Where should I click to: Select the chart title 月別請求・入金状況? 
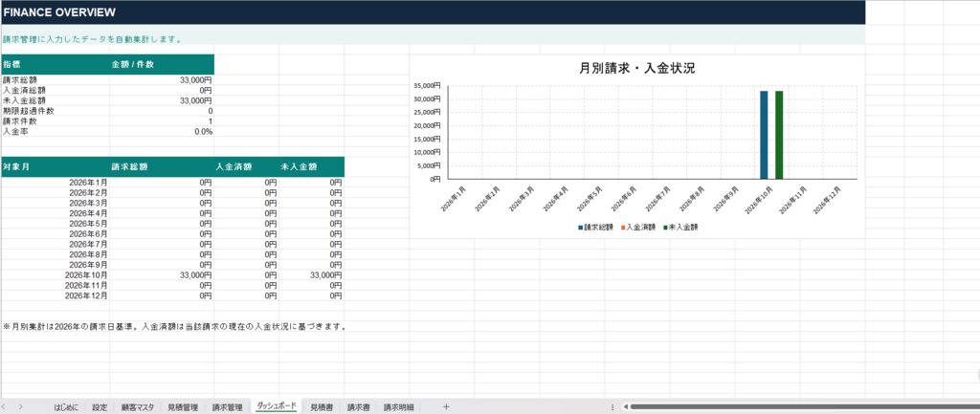(x=636, y=69)
